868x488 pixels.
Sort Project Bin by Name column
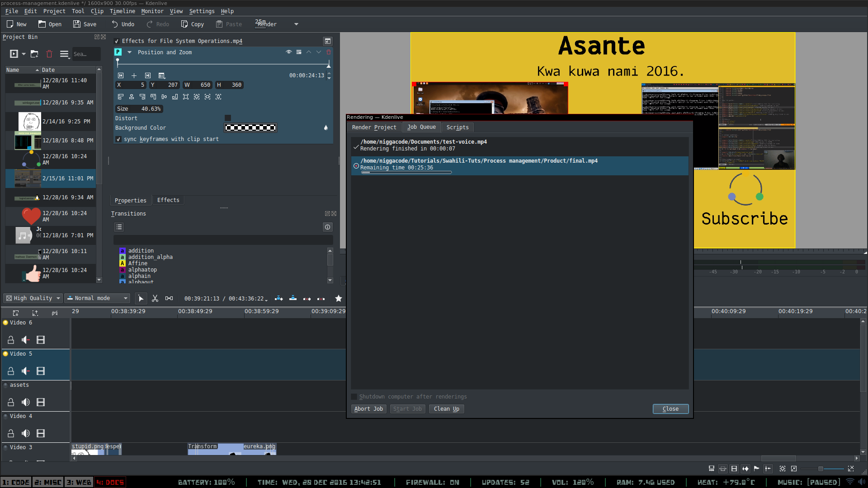click(22, 70)
